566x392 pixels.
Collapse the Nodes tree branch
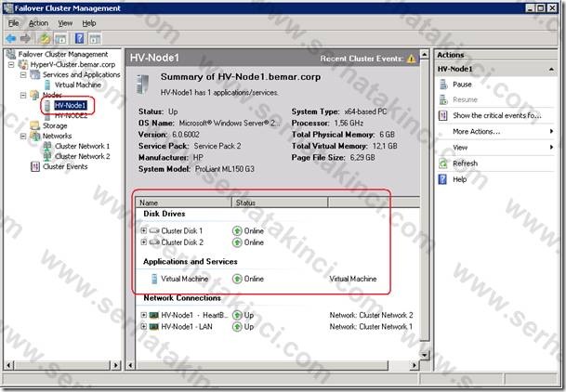[23, 95]
